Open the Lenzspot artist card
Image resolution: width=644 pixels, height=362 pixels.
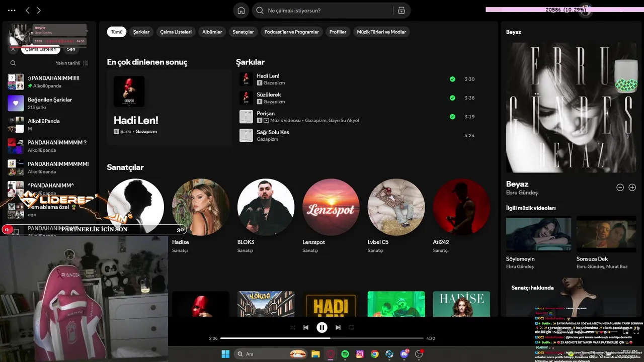click(331, 216)
